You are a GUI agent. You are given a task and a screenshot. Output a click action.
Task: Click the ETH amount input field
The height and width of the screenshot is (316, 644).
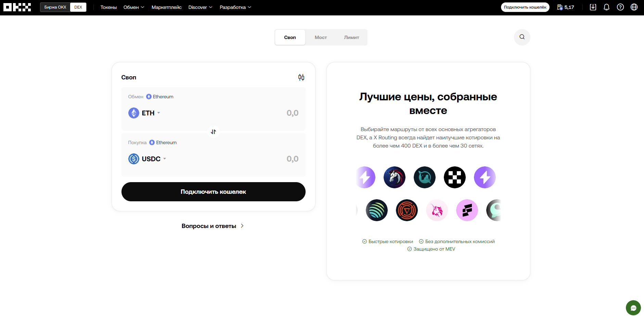tap(292, 113)
